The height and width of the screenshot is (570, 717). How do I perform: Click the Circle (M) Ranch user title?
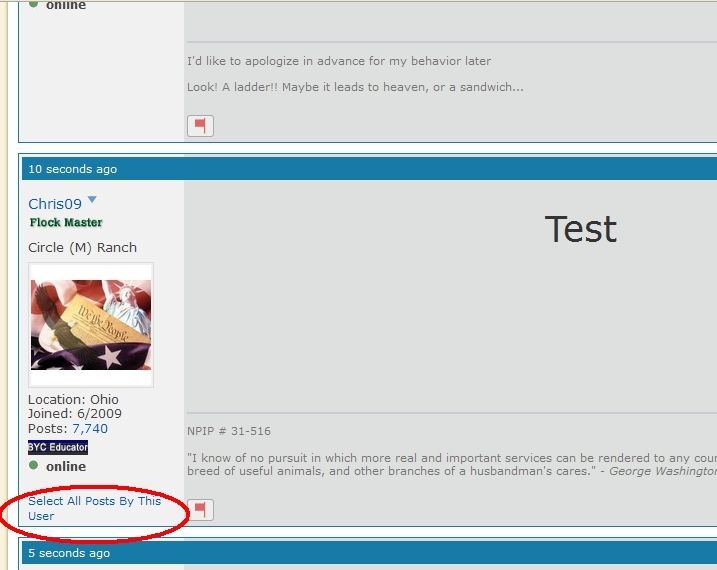click(83, 247)
